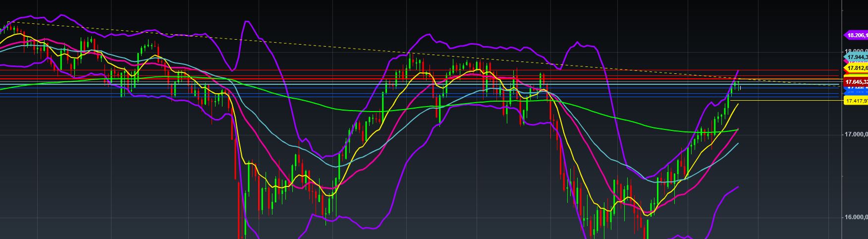Click the dark red 17.645 price label
Viewport: 868px width, 239px height.
856,82
